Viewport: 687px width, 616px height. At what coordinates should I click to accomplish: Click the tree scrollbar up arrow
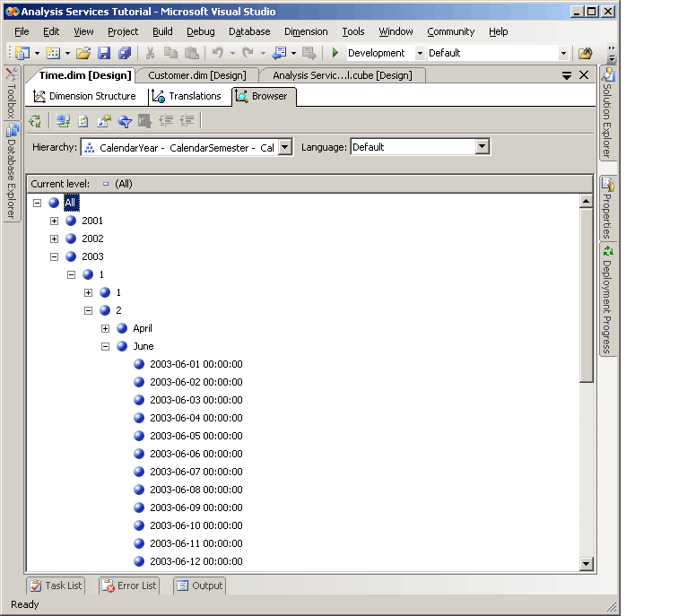(586, 202)
